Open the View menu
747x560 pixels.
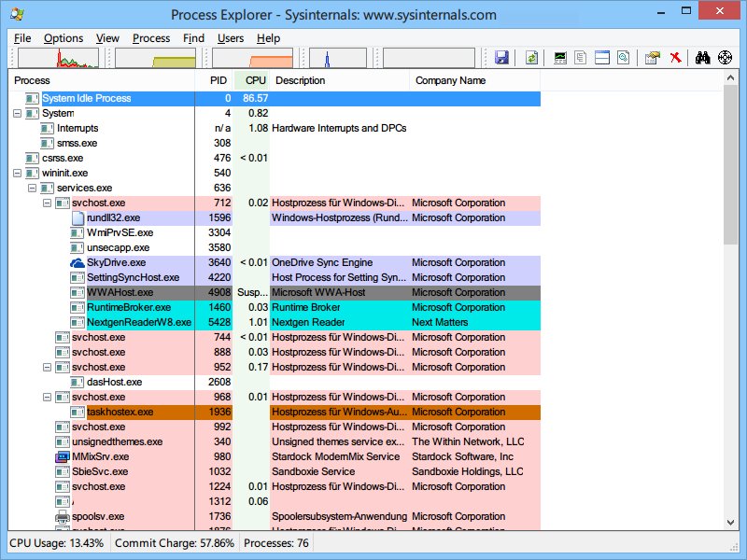coord(107,38)
